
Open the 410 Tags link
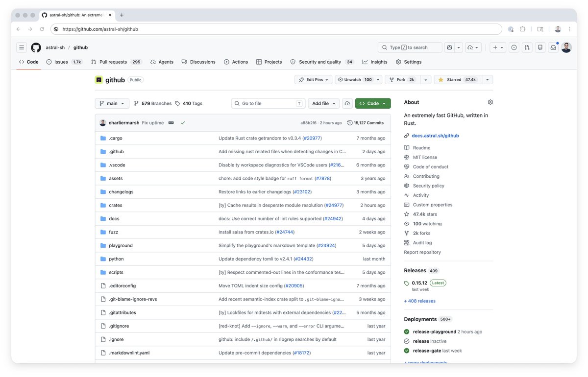click(189, 104)
